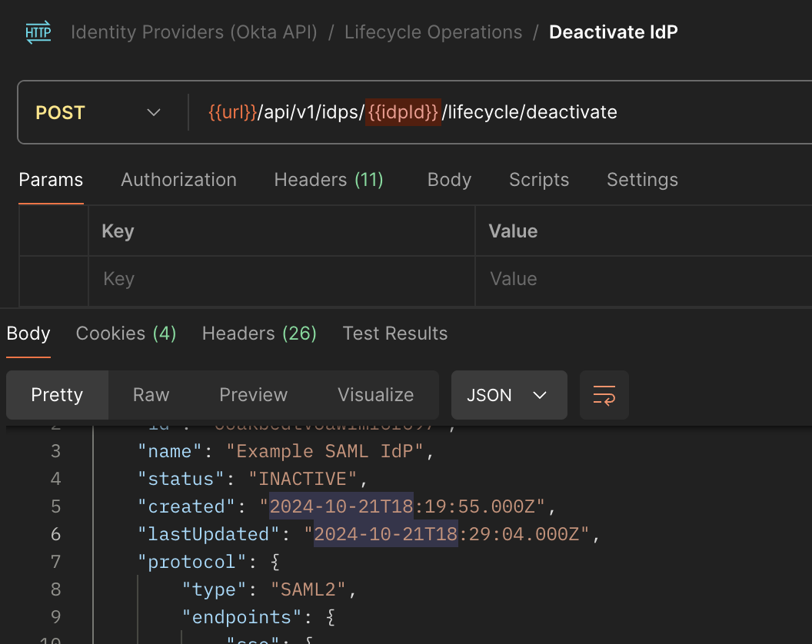812x644 pixels.
Task: Select the request Body tab beside Scripts
Action: tap(449, 180)
